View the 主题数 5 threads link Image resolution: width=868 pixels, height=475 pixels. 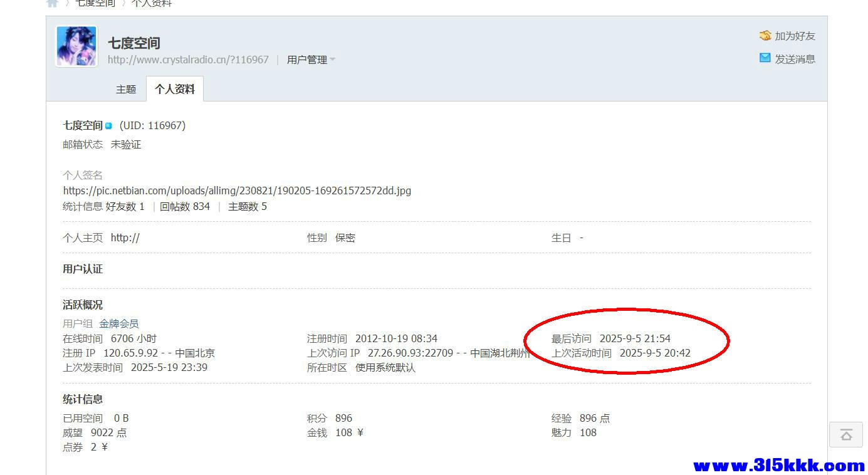click(248, 206)
